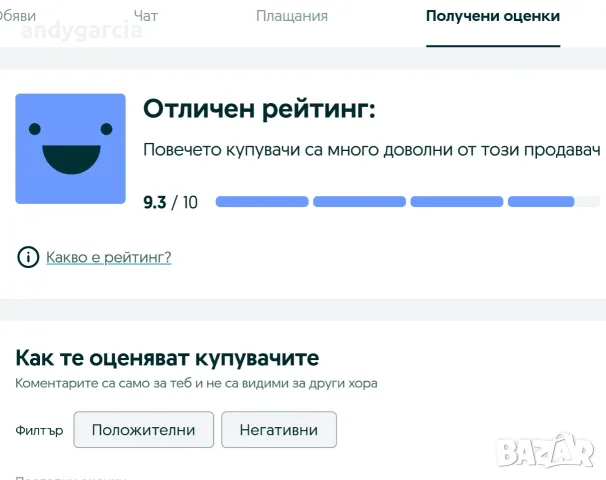Open the Чат tab
This screenshot has height=480, width=606.
pyautogui.click(x=146, y=16)
